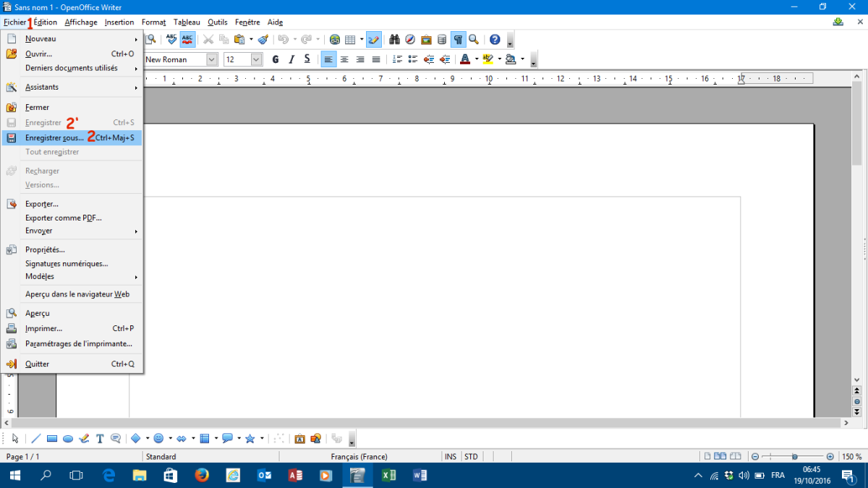This screenshot has height=488, width=868.
Task: Click the zoom magnifier toolbar icon
Action: coord(474,40)
